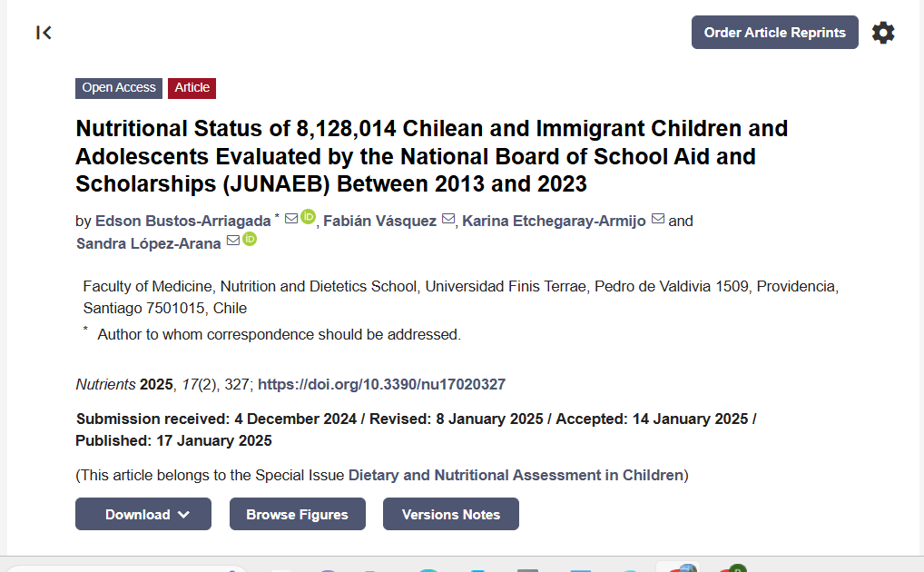The height and width of the screenshot is (572, 924).
Task: Click email envelope beside Karina Etchegaray-Armijo
Action: 658,220
